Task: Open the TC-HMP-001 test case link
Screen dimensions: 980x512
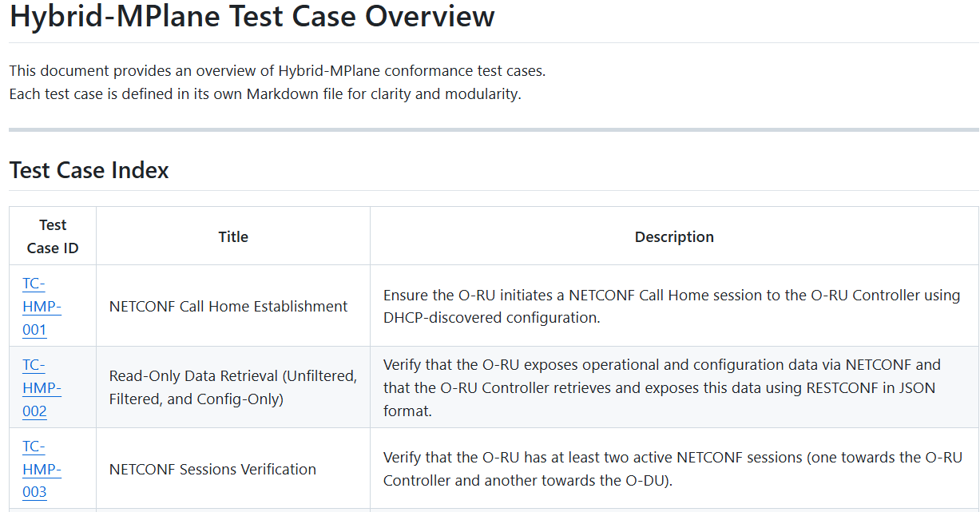Action: pos(42,306)
